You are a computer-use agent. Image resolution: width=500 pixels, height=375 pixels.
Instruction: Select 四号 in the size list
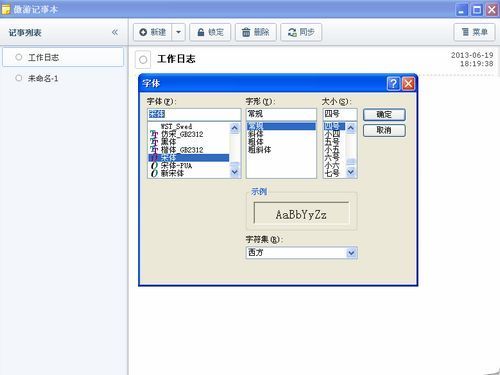334,126
